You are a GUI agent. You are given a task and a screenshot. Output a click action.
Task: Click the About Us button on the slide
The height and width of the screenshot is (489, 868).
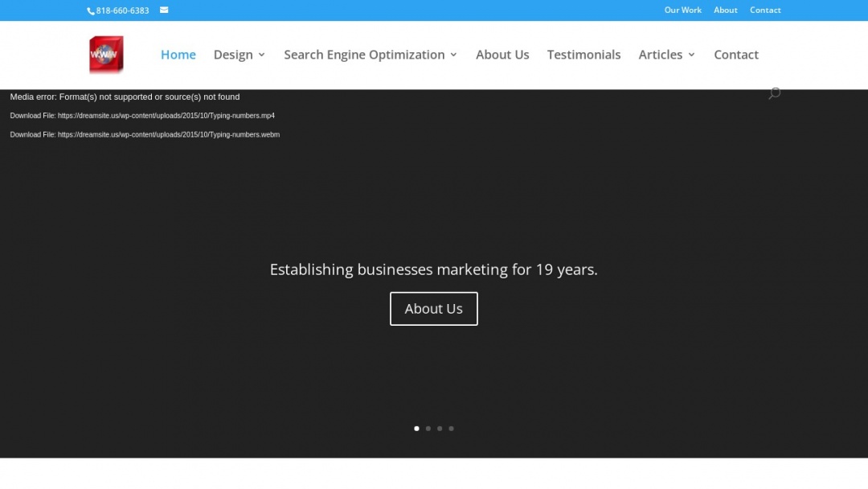click(x=433, y=308)
